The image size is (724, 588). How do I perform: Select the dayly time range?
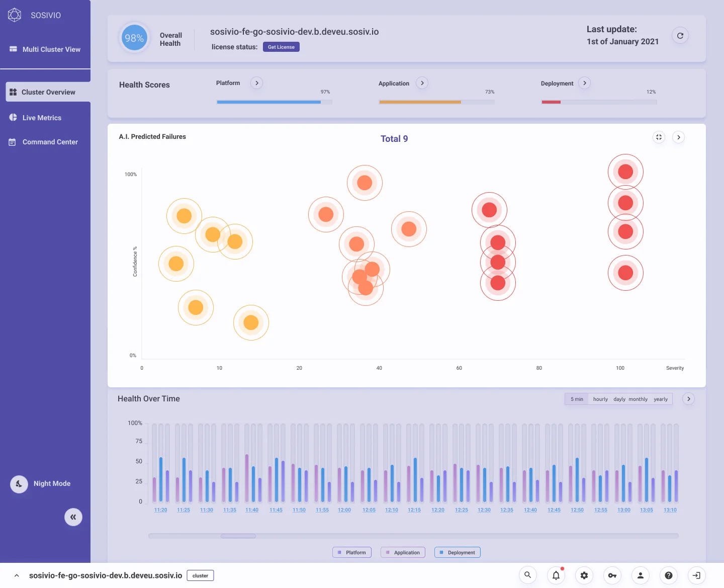tap(619, 399)
